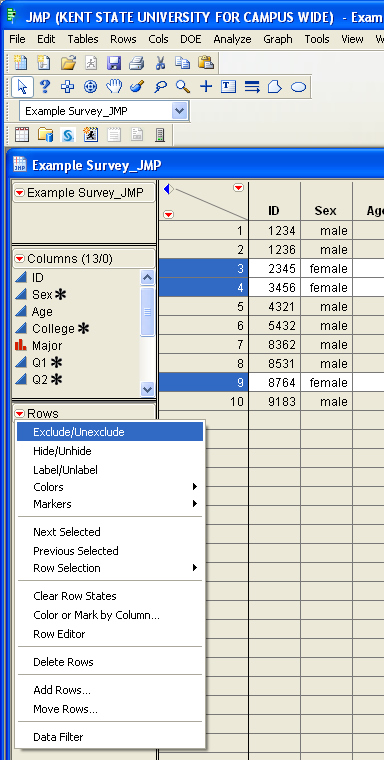Choose Label/Unlabel from the Rows menu
Screen dimensions: 384x760
110,470
